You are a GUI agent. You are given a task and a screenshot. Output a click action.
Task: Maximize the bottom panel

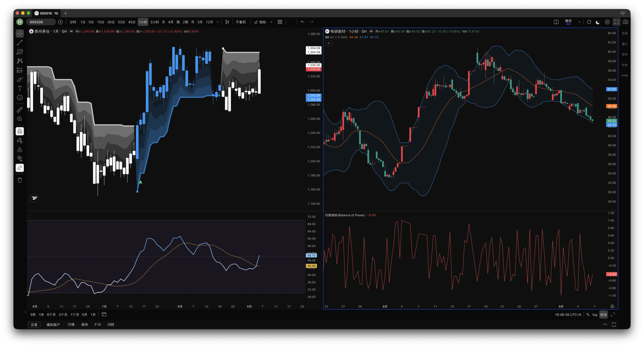click(614, 325)
